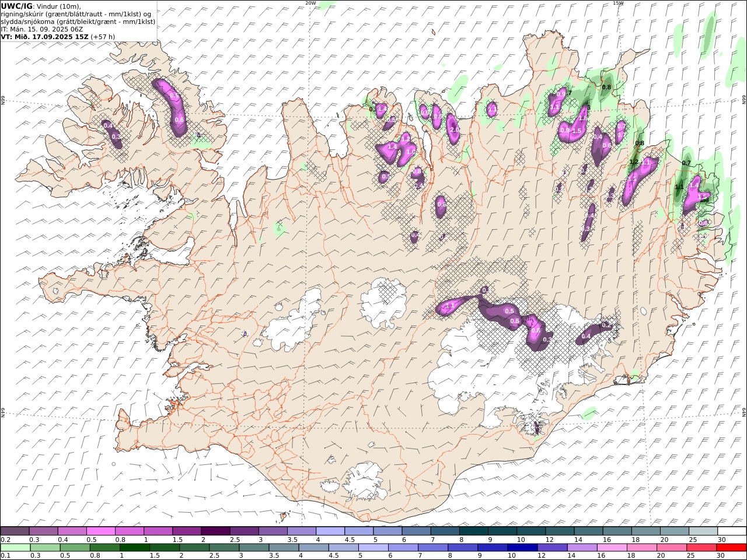Click upper legend swatch between 0.3 and 0.4
This screenshot has height=560, width=747.
pos(43,531)
